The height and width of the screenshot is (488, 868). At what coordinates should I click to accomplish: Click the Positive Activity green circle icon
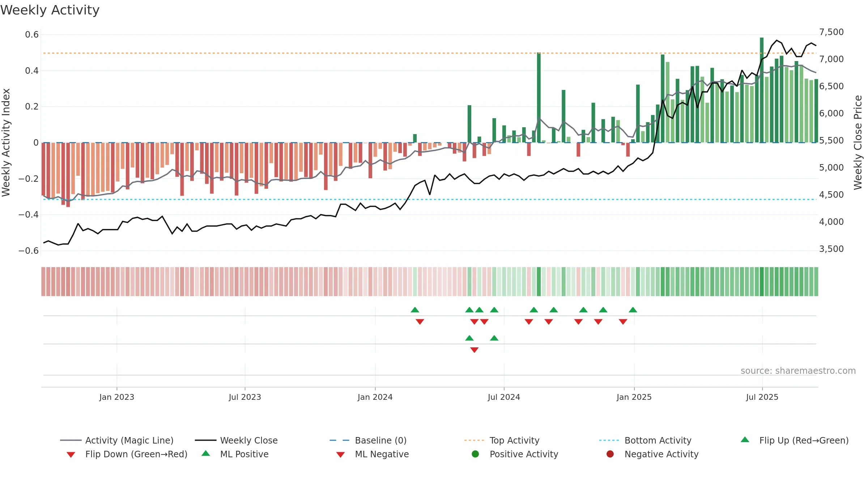pyautogui.click(x=476, y=454)
